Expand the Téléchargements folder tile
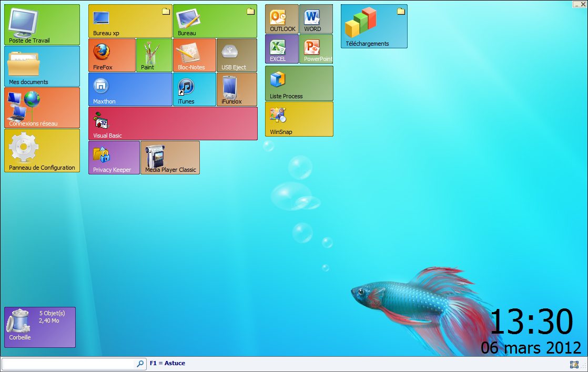588x372 pixels. point(373,26)
